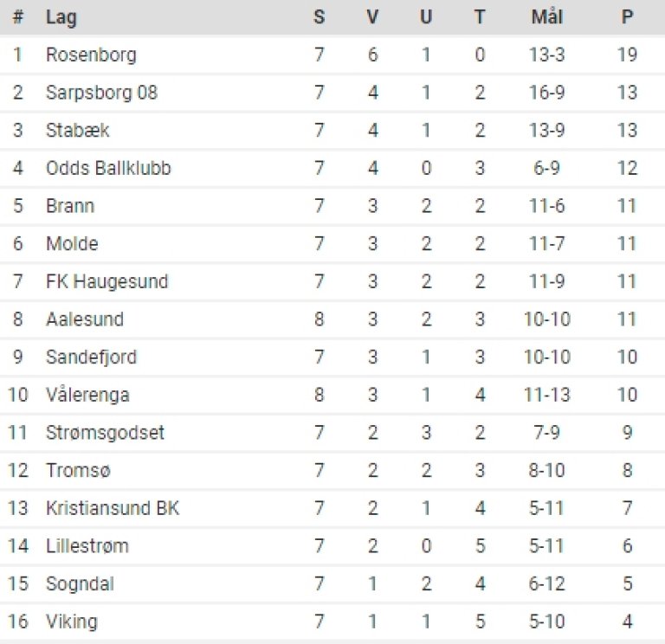Open the Rosenborg team link
The image size is (665, 644).
point(91,55)
